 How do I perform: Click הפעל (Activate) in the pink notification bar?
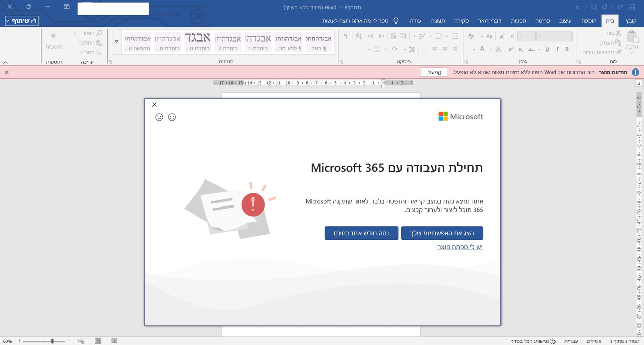[434, 72]
